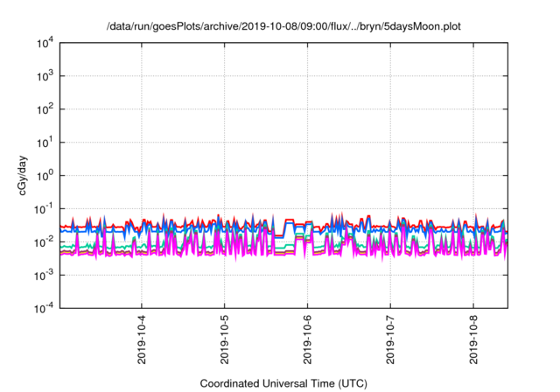
Task: Click the 2019-10-6 x-axis date label
Action: [x=307, y=339]
